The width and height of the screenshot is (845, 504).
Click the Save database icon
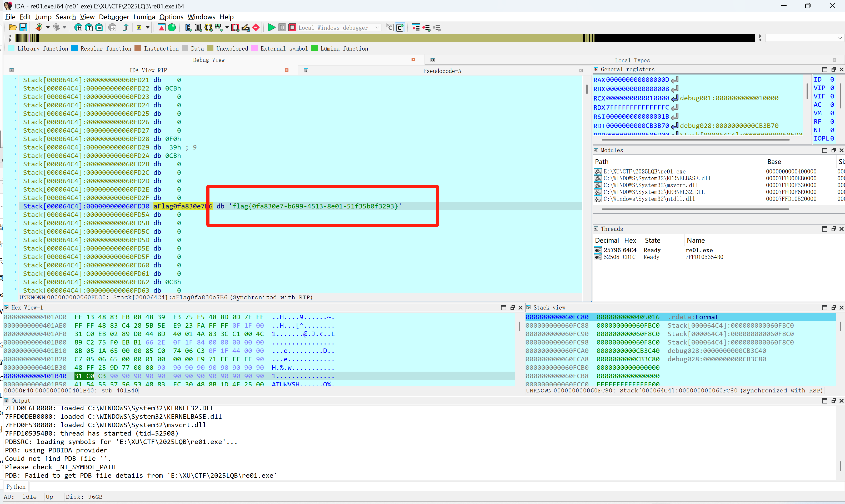[x=23, y=28]
